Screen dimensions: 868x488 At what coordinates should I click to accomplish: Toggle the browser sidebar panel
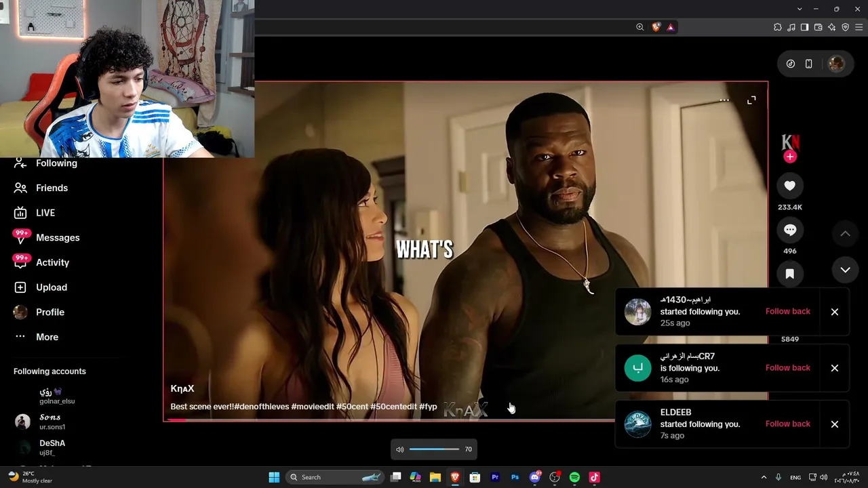coord(804,27)
